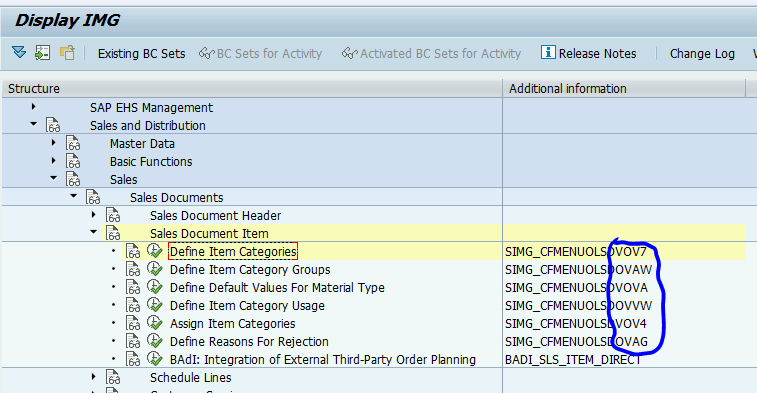Collapse the Sales and Distribution node
This screenshot has height=393, width=757.
pyautogui.click(x=33, y=125)
